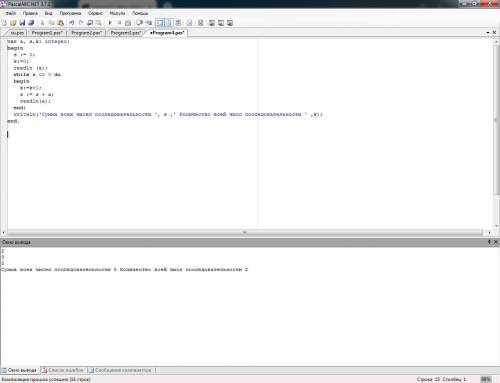Switch to the Program1.pas tab
The image size is (500, 383).
pyautogui.click(x=47, y=33)
